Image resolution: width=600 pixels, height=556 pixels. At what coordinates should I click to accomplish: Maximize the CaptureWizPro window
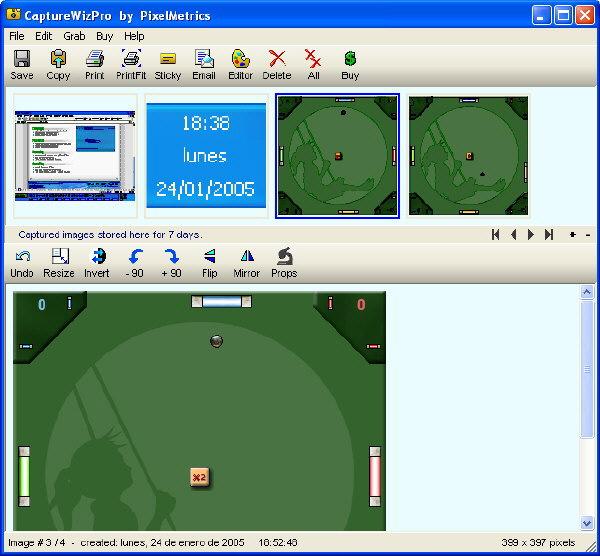[563, 15]
